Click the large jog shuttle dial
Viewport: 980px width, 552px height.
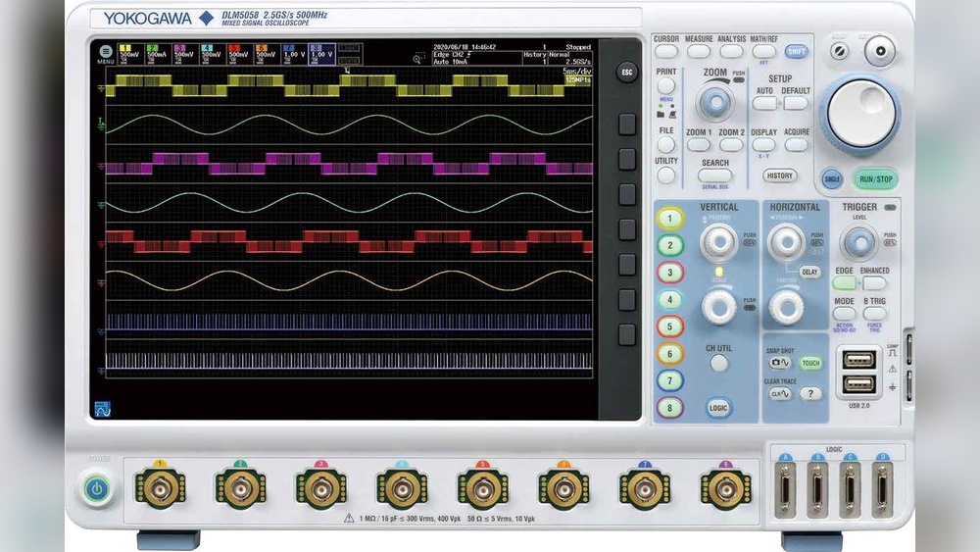click(860, 115)
